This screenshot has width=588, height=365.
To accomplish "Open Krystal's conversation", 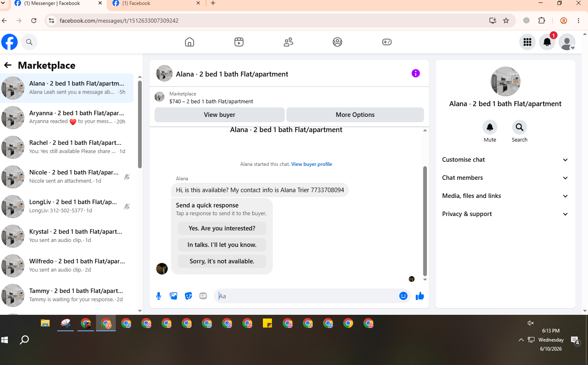I will pyautogui.click(x=67, y=236).
